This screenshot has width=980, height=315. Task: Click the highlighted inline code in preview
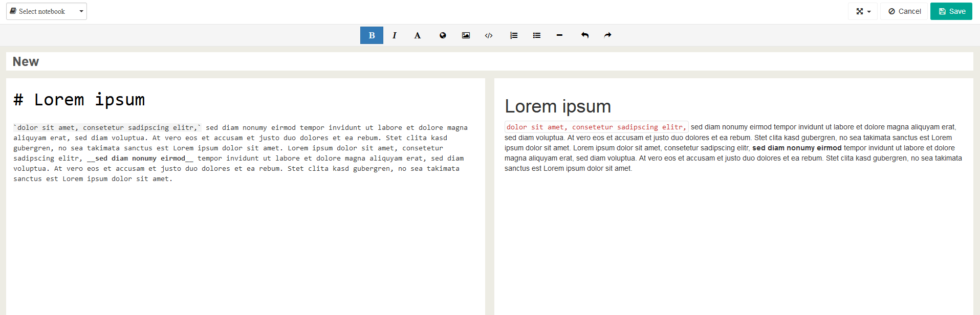(596, 127)
